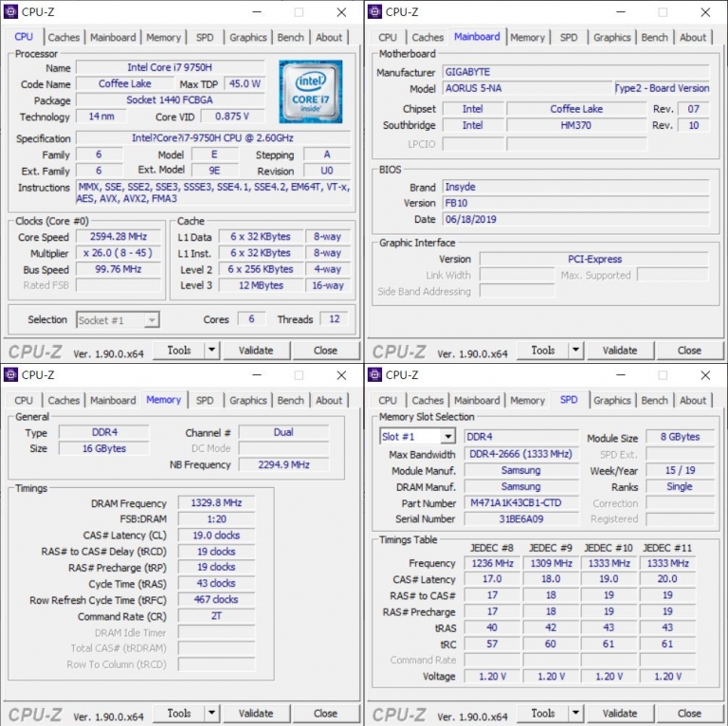The width and height of the screenshot is (728, 726).
Task: Click the Part Number field M471A1K43CB1-CTD
Action: 521,502
